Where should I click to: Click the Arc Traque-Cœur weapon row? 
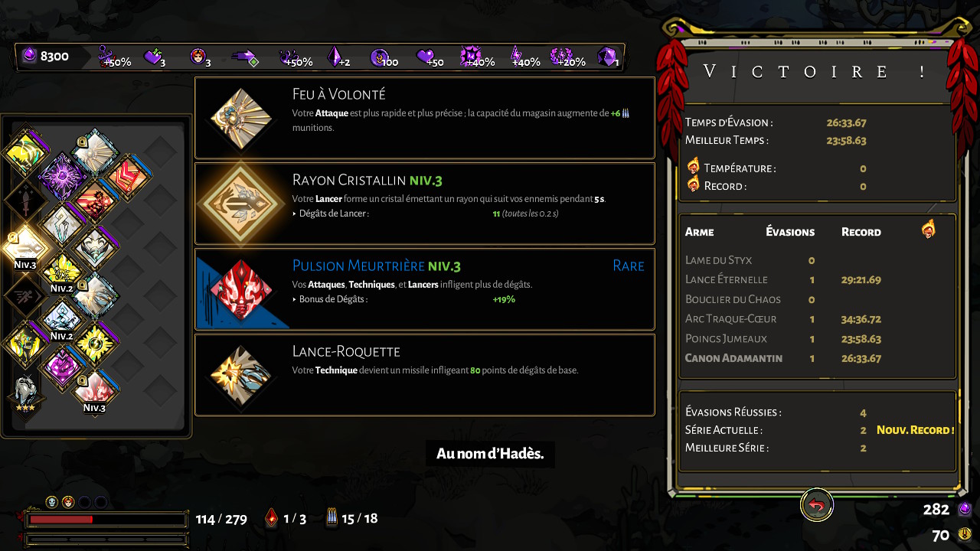coord(817,318)
